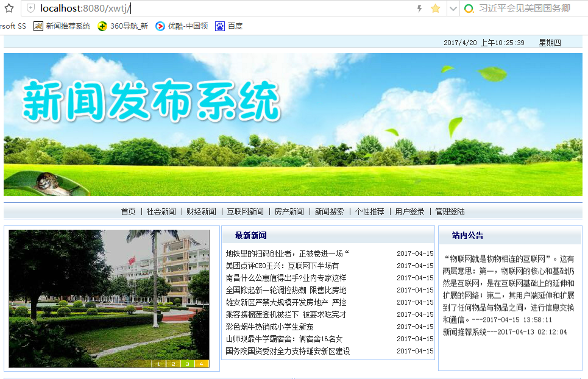Click the yellow favorite star icon
Viewport: 588px width, 379px height.
coord(436,9)
